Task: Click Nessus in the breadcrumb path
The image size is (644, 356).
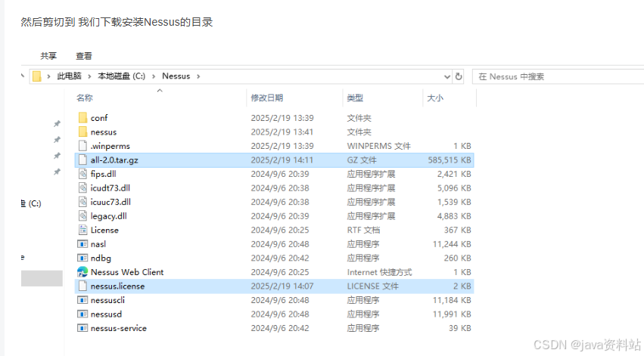Action: pyautogui.click(x=176, y=76)
